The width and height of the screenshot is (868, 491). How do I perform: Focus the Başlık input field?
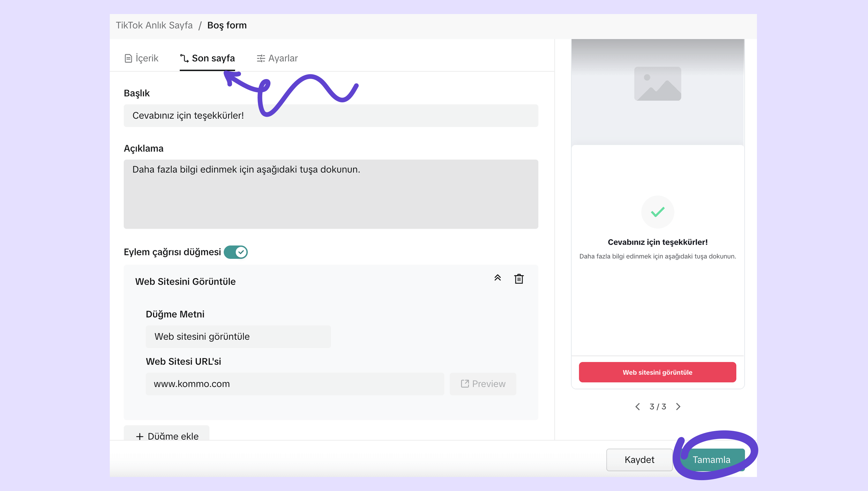(331, 116)
